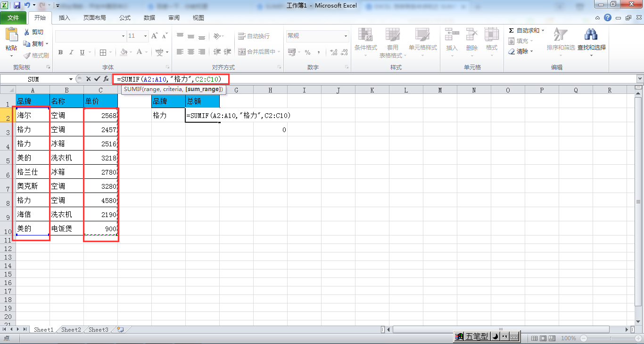The height and width of the screenshot is (344, 644).
Task: Switch to the 公式 Formulas tab
Action: [x=125, y=18]
